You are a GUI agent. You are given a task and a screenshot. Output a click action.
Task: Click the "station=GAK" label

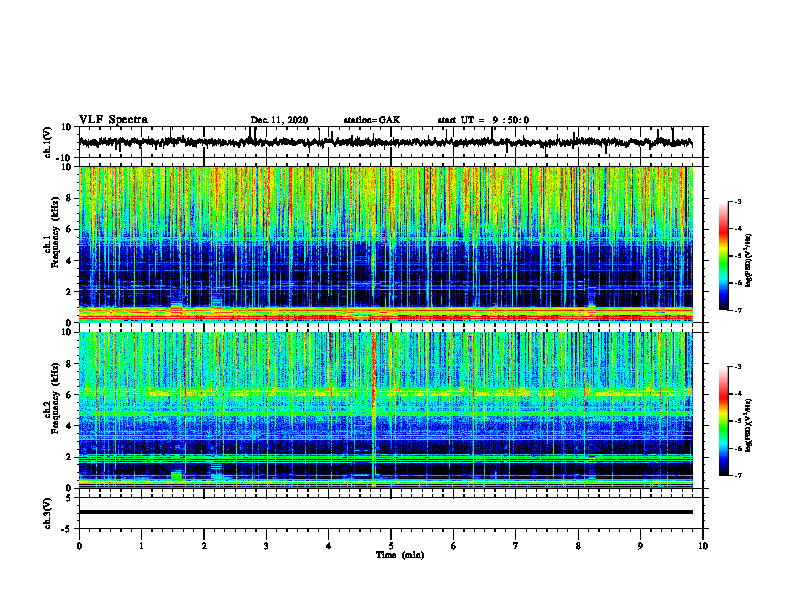click(x=372, y=120)
